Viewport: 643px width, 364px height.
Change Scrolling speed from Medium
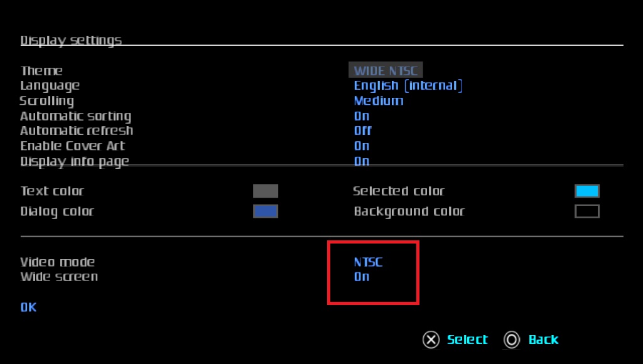(379, 101)
